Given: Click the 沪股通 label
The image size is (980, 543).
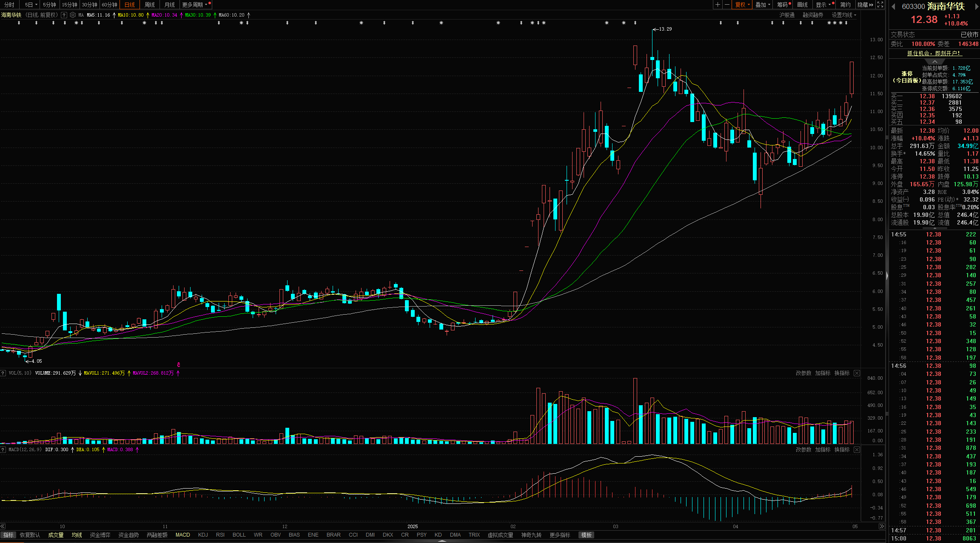Looking at the screenshot, I should click(787, 15).
